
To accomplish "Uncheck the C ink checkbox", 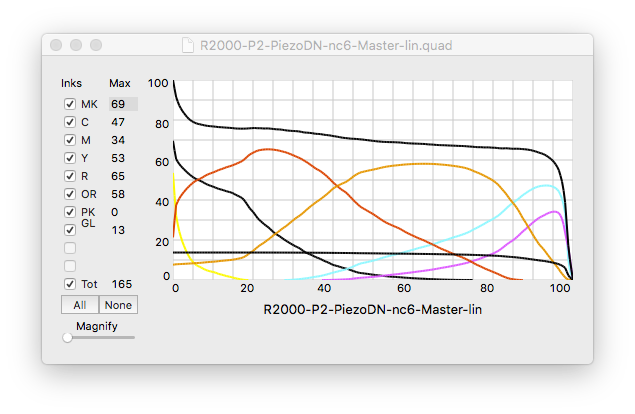I will [70, 122].
